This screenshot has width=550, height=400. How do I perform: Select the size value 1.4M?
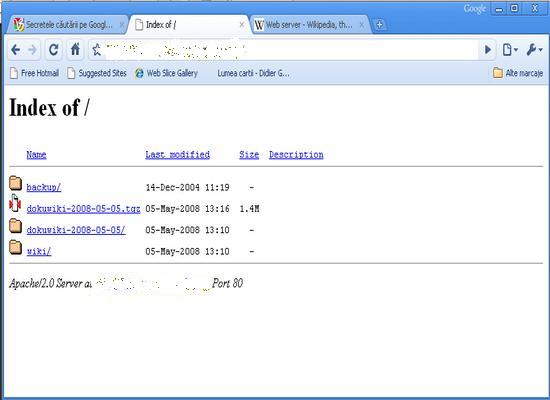click(249, 208)
